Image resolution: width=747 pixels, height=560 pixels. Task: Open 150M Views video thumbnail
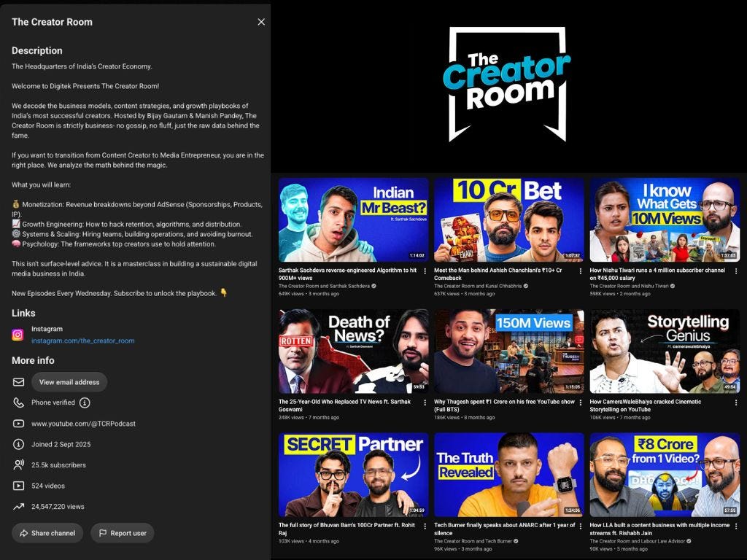tap(508, 351)
